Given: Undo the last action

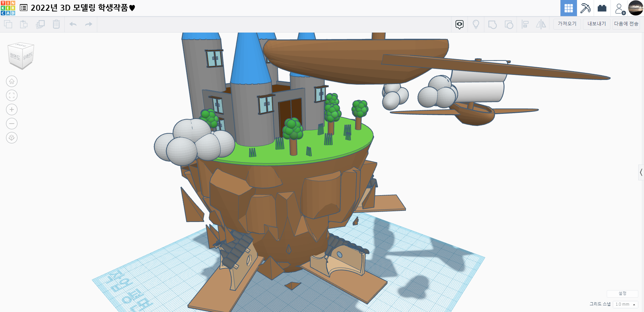Looking at the screenshot, I should pyautogui.click(x=73, y=24).
